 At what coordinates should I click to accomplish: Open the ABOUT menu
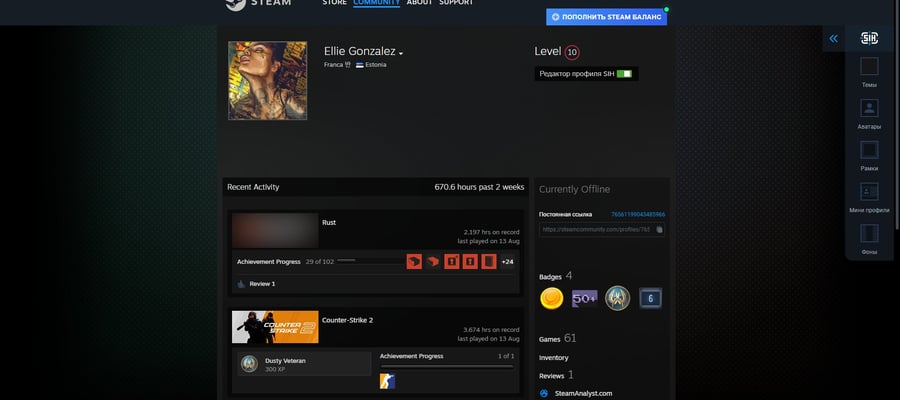[x=420, y=3]
